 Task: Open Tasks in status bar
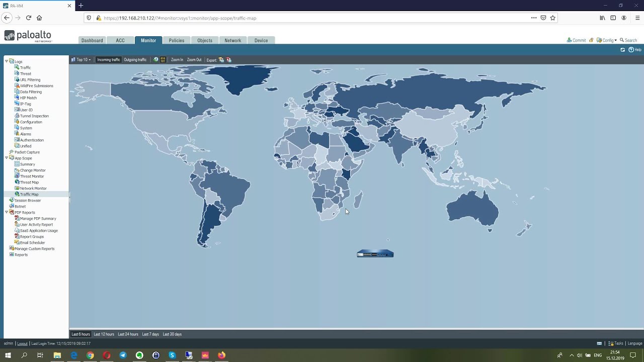coord(616,343)
